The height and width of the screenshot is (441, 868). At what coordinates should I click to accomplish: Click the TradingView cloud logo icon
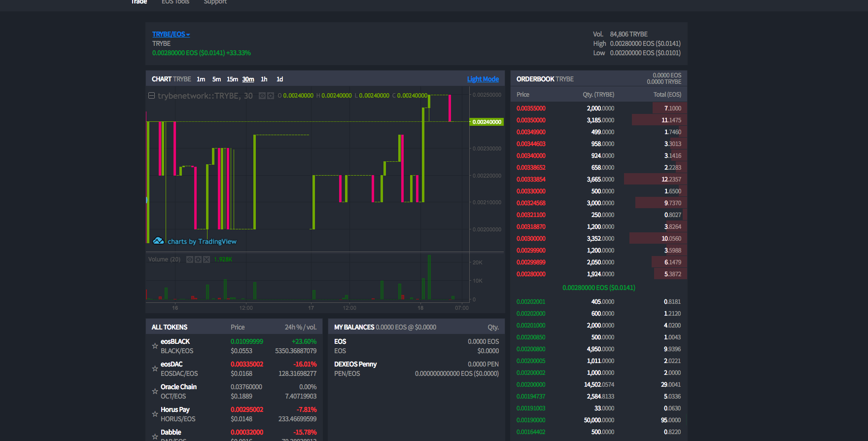[x=158, y=241]
